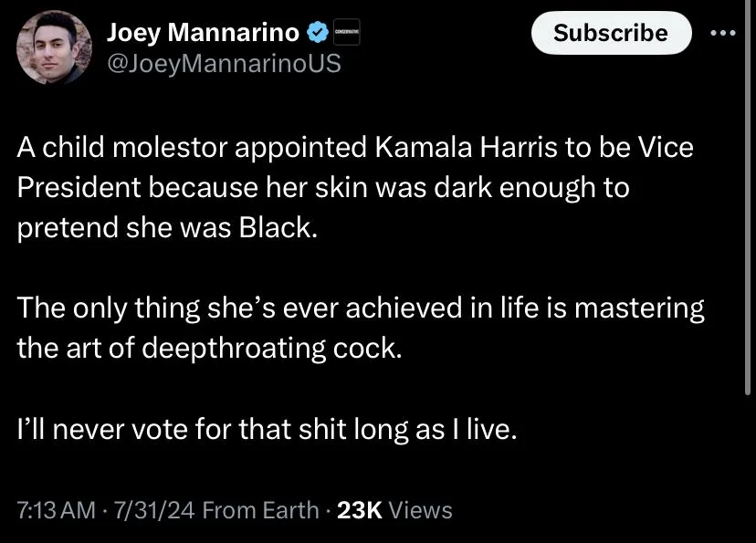Click the line ending "long as I live"
The image size is (756, 543).
(x=267, y=428)
